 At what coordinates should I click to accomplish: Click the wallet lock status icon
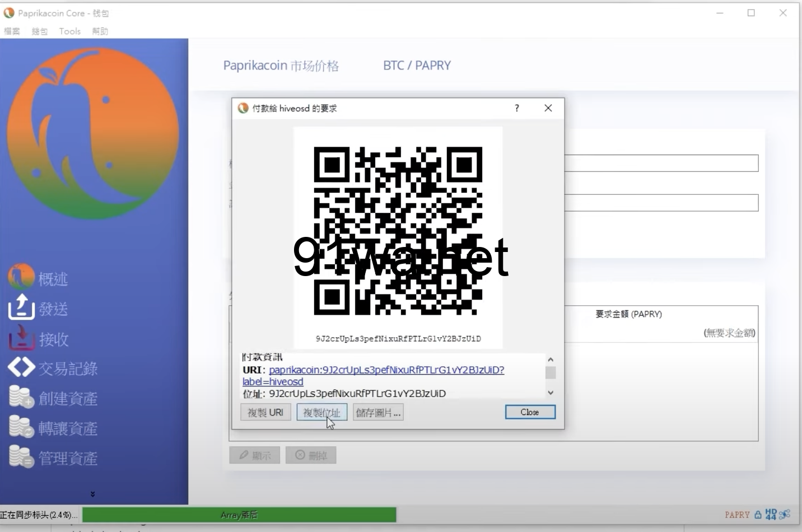(758, 515)
